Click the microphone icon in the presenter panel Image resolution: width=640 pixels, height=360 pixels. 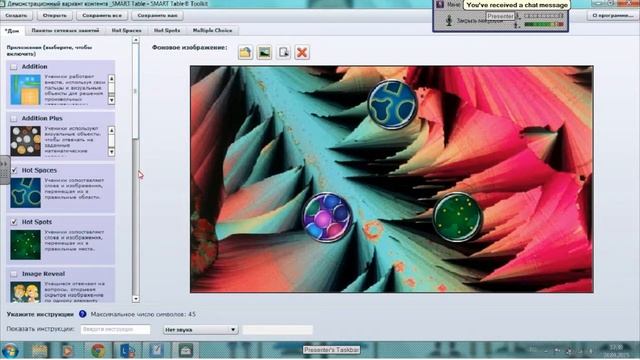point(449,20)
